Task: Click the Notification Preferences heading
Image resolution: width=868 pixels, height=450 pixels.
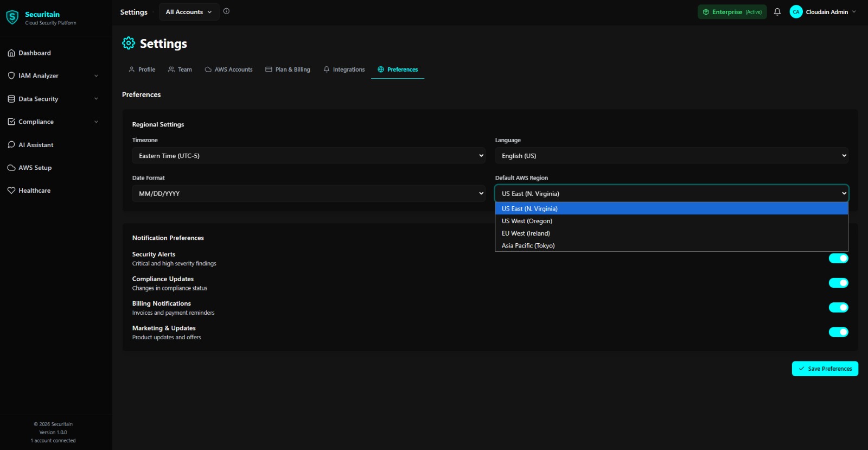Action: (168, 238)
